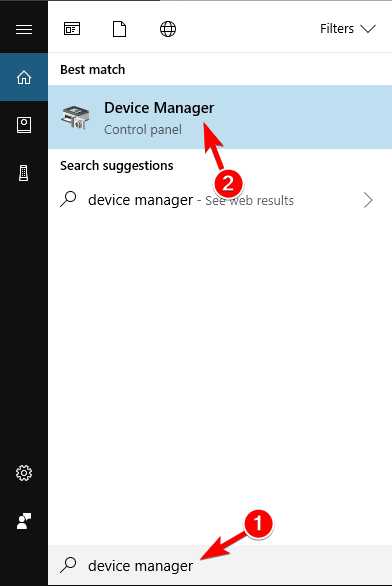Filter results by Apps icon
This screenshot has width=392, height=586.
[72, 29]
